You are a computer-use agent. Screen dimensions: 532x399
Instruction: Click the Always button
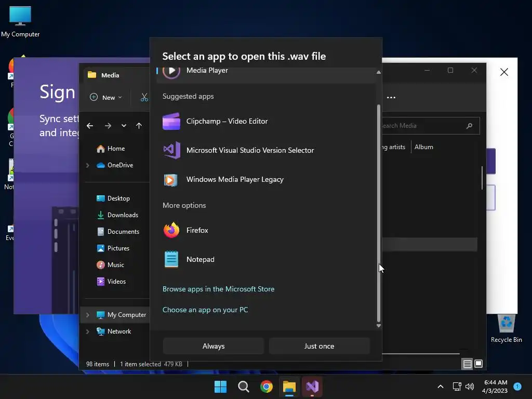[214, 346]
